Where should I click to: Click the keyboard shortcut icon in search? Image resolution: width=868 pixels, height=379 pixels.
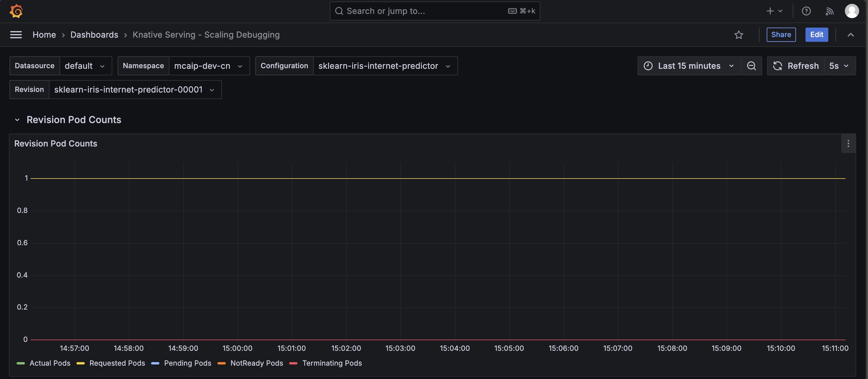coord(512,11)
